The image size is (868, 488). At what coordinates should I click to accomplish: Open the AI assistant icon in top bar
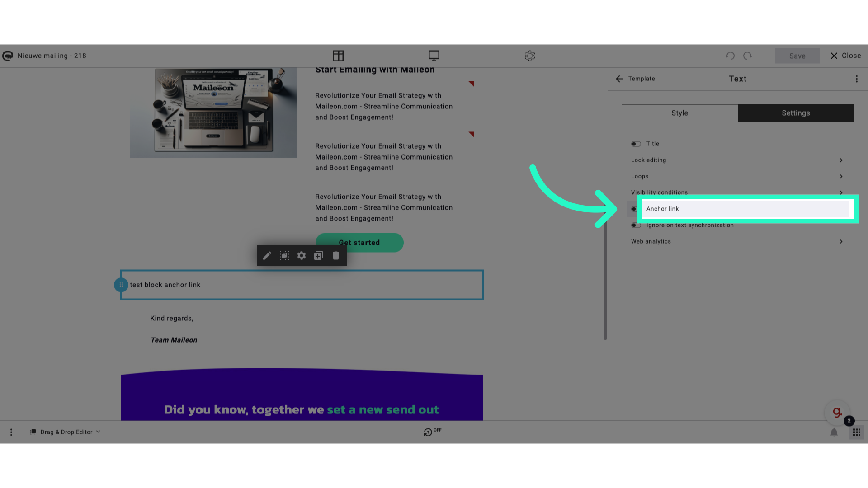click(530, 56)
